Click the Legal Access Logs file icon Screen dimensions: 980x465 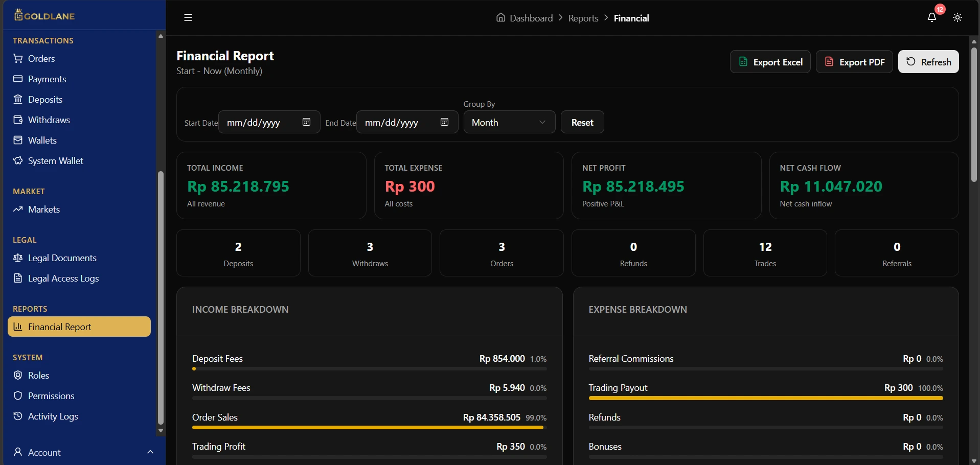[x=18, y=278]
